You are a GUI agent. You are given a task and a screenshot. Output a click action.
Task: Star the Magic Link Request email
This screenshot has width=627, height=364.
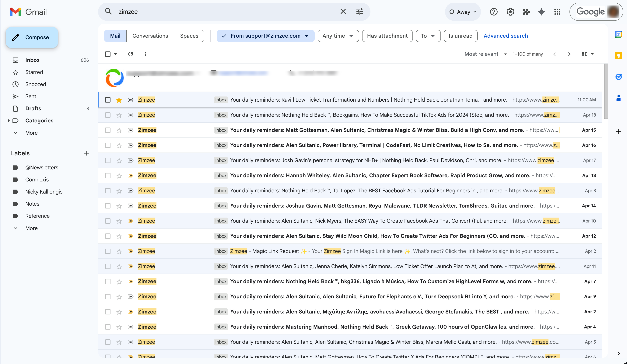[x=119, y=251]
